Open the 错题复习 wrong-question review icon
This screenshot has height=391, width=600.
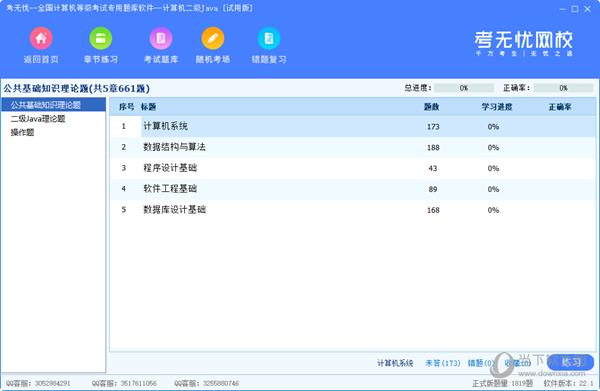pyautogui.click(x=269, y=38)
